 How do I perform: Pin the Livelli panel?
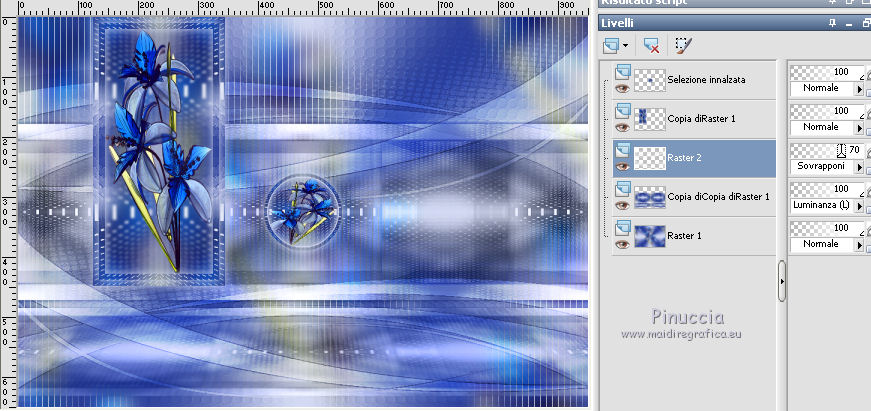(832, 23)
